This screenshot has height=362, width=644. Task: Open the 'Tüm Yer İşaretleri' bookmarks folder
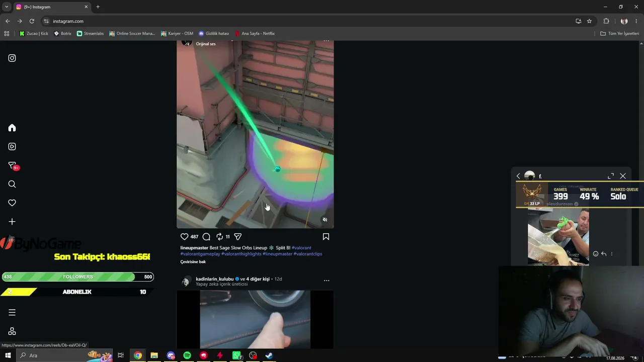[620, 34]
